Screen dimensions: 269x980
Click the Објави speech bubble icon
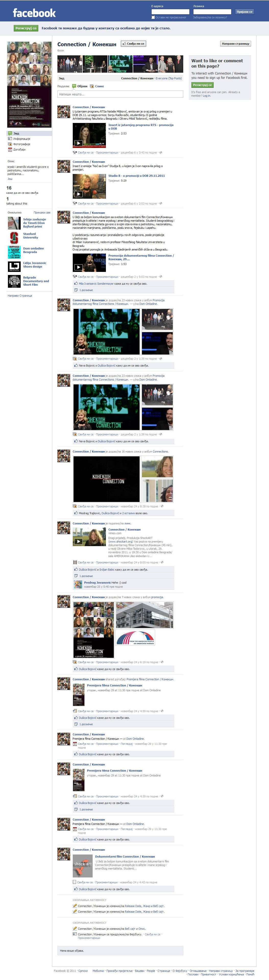[74, 86]
